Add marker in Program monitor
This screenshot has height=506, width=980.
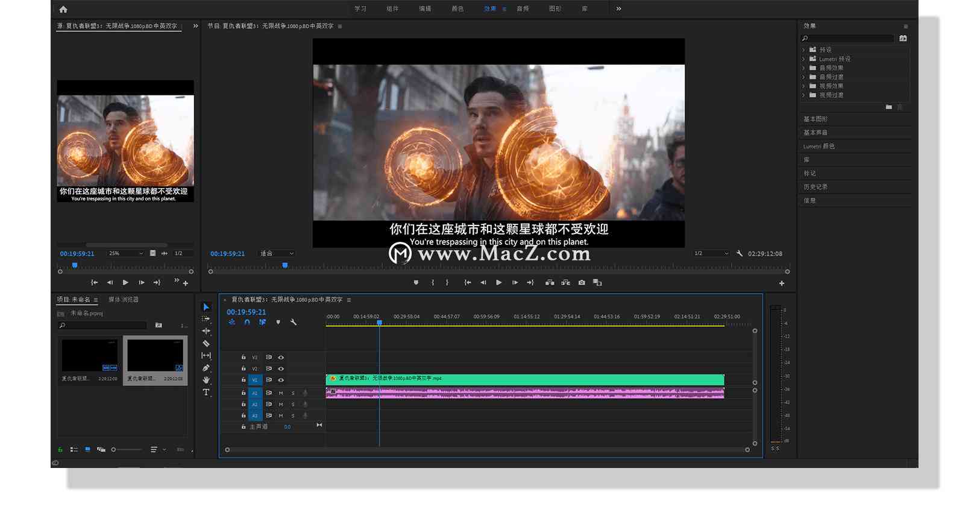click(416, 282)
